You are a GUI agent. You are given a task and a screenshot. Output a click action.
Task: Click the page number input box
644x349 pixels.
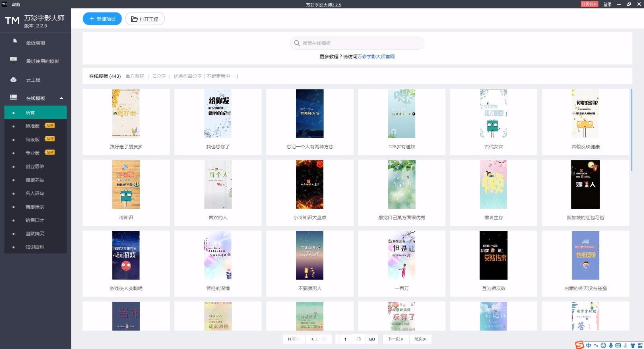345,339
